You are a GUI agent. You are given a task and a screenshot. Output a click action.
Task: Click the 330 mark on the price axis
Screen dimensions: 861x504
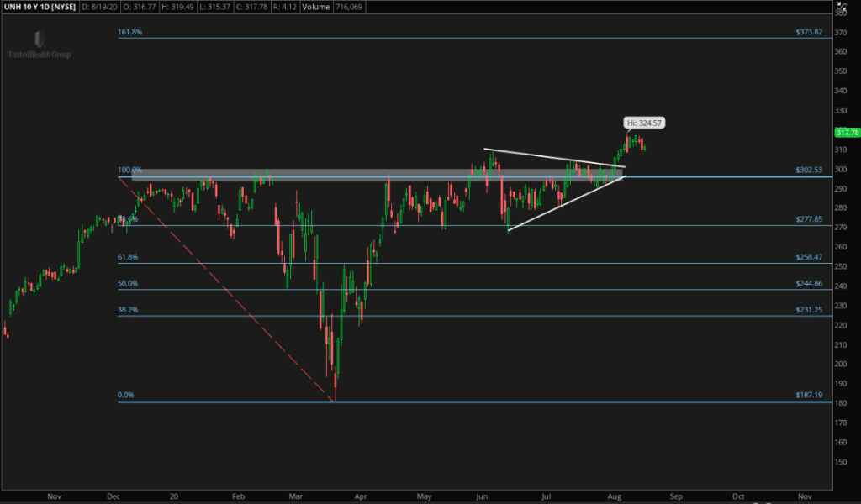841,110
